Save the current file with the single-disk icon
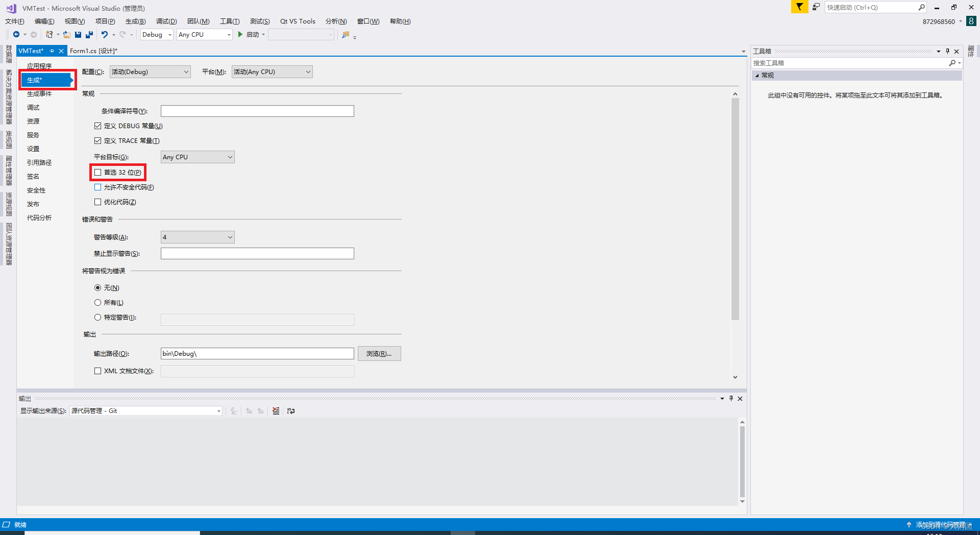 tap(78, 34)
